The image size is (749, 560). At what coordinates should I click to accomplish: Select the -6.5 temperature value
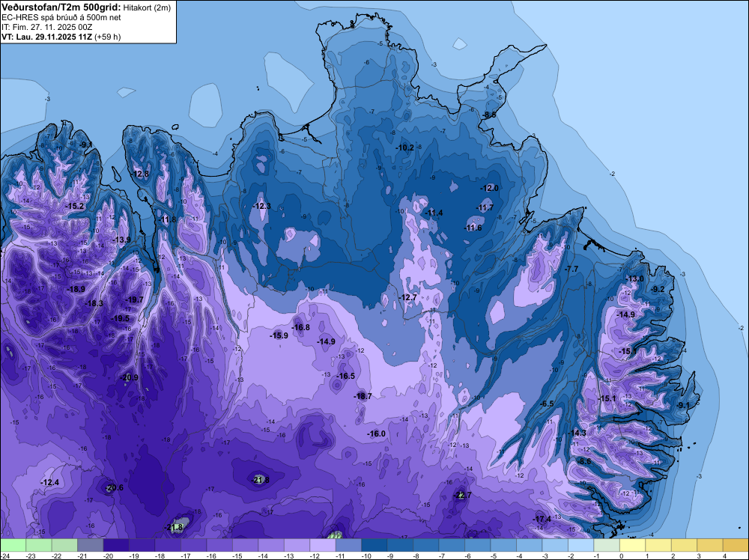[547, 404]
